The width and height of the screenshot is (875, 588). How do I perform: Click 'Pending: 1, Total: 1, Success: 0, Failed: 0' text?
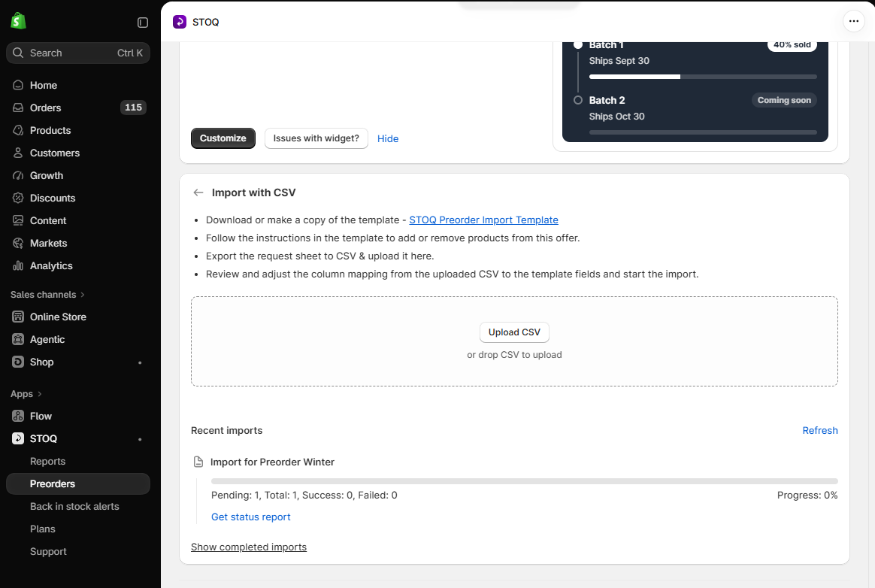[x=304, y=496]
